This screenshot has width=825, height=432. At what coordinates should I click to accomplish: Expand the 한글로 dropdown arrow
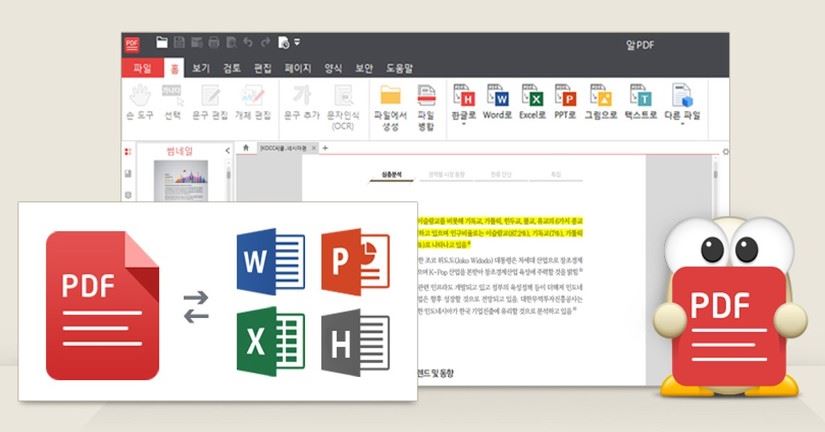point(464,125)
